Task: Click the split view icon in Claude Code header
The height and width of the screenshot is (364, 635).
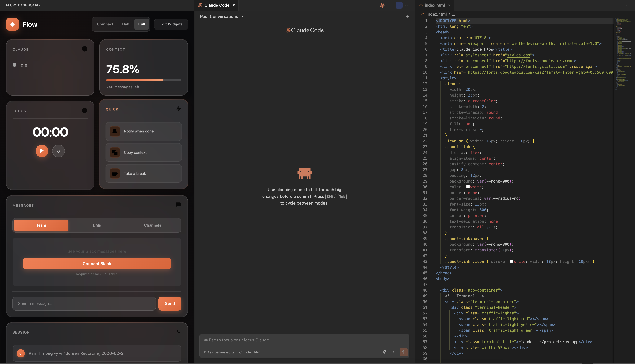Action: 391,5
